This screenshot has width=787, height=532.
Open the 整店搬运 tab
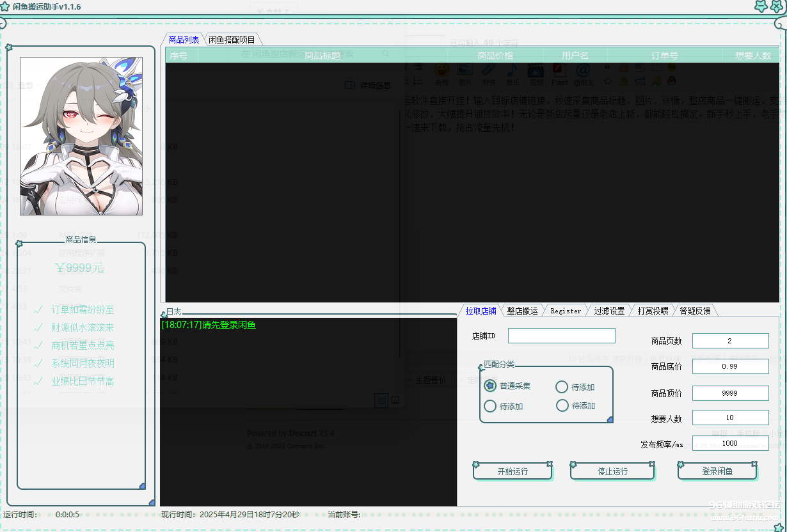point(522,311)
